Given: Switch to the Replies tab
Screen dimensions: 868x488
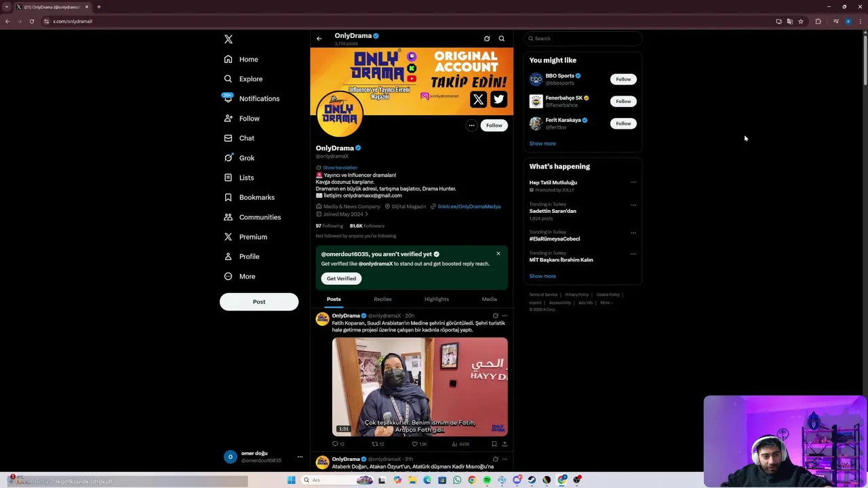Looking at the screenshot, I should (x=382, y=299).
